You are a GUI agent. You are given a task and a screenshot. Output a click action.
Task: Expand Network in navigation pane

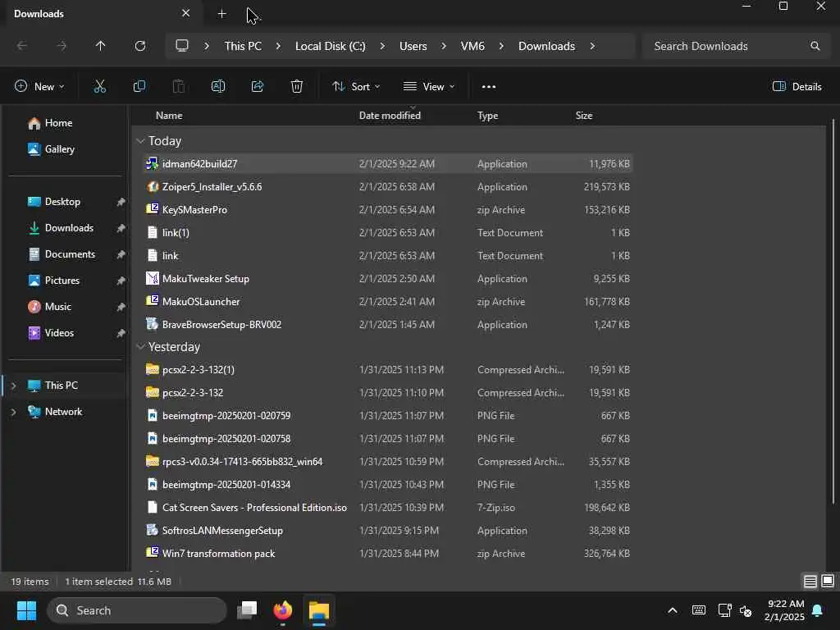13,412
